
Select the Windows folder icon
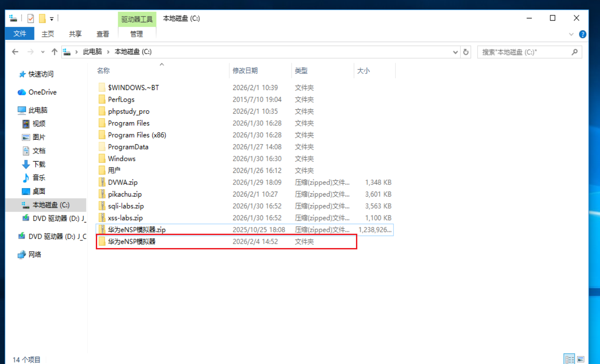coord(102,158)
